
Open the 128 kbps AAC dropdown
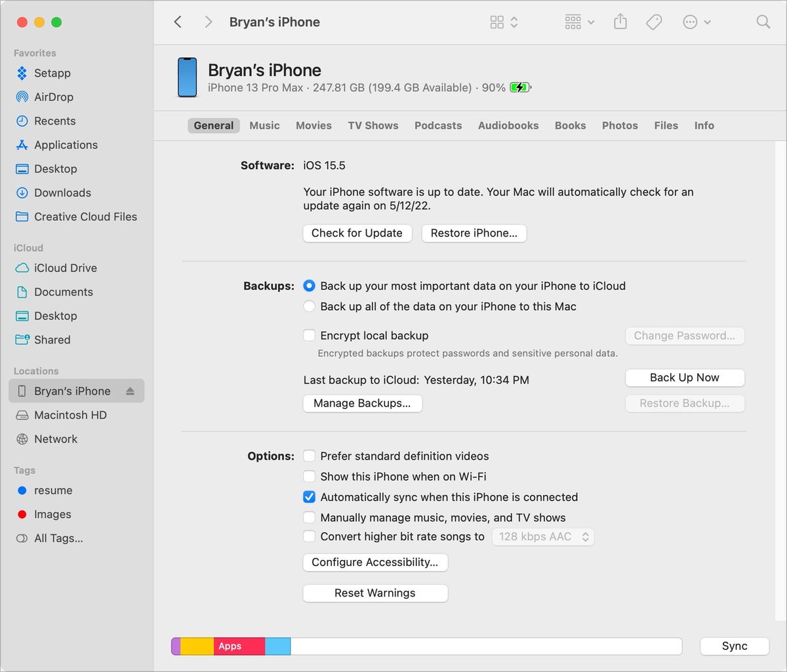[x=543, y=536]
